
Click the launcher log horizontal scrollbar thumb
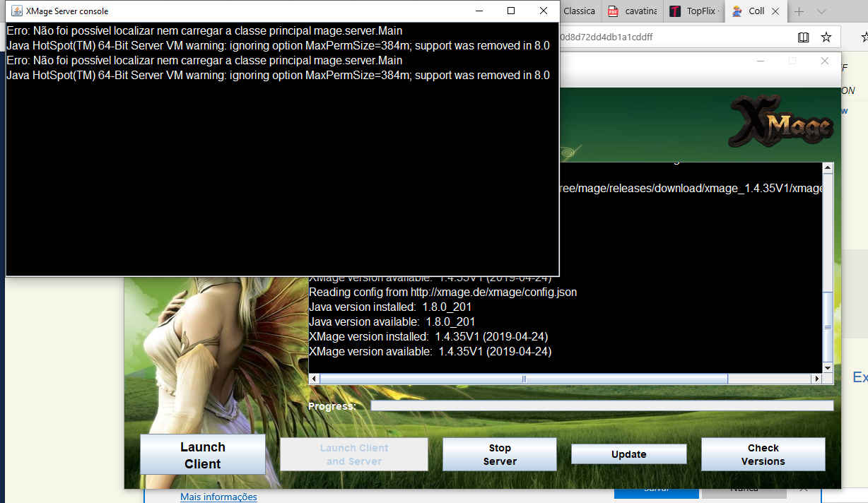(x=523, y=379)
